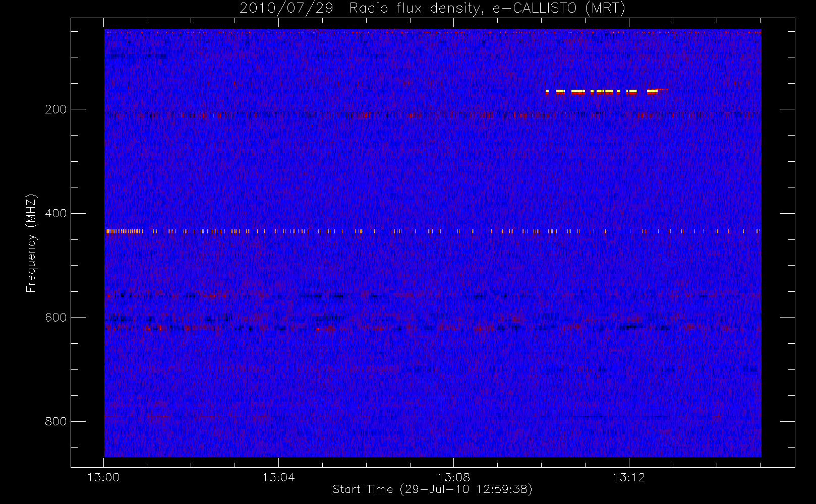This screenshot has width=816, height=504.
Task: Click the '400' frequency tick label
Action: click(56, 213)
